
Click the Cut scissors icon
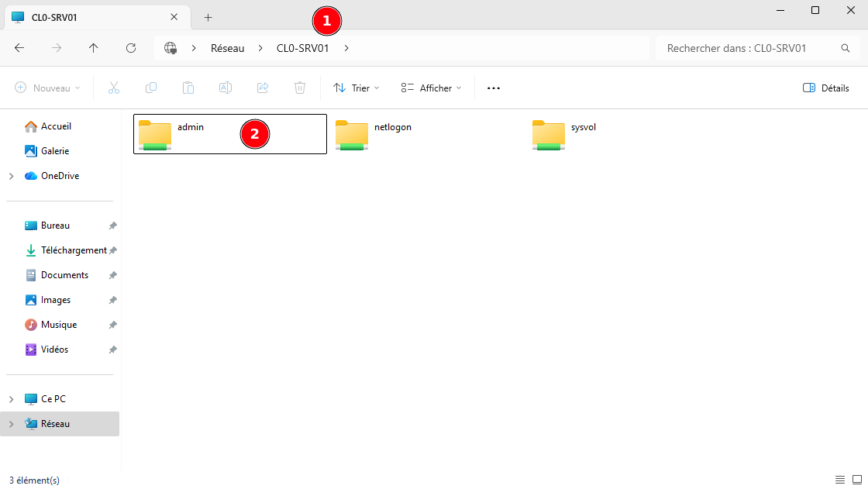click(x=113, y=88)
